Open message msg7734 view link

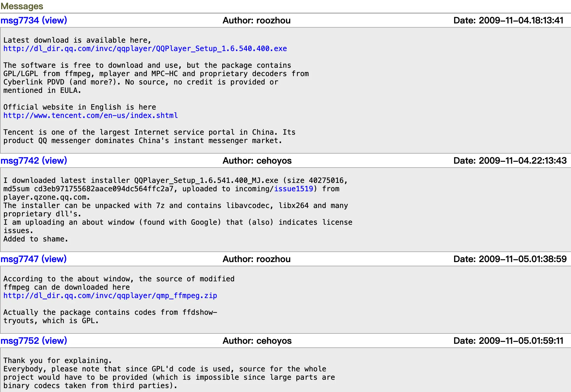pyautogui.click(x=34, y=20)
